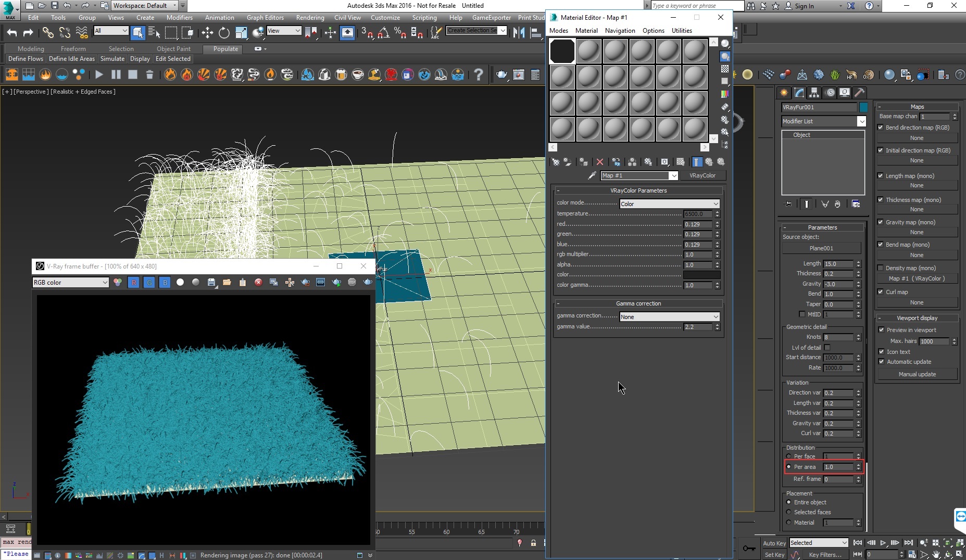
Task: Click Pick Material eyedropper in Material Editor
Action: pos(592,175)
